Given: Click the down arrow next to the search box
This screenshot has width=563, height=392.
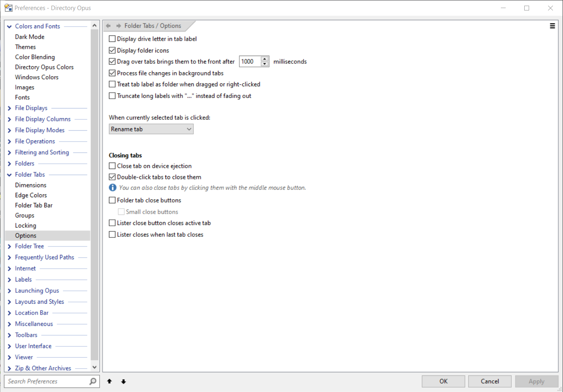Looking at the screenshot, I should 123,381.
